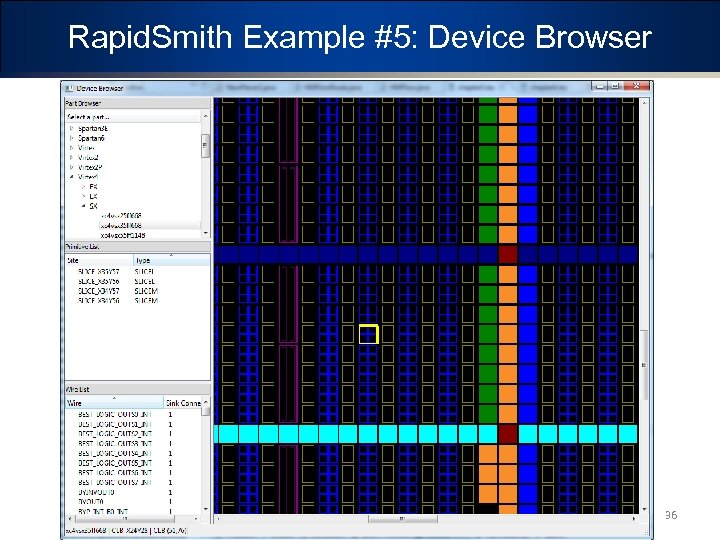Viewport: 720px width, 540px height.
Task: Select the BEST_LOGIC_OUTS3_INT wire
Action: click(115, 444)
